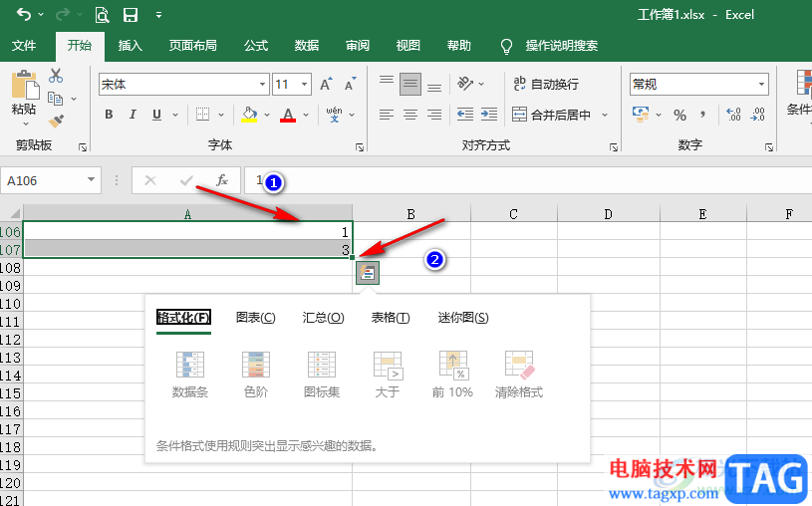The height and width of the screenshot is (506, 812).
Task: Apply percent style
Action: [x=679, y=115]
